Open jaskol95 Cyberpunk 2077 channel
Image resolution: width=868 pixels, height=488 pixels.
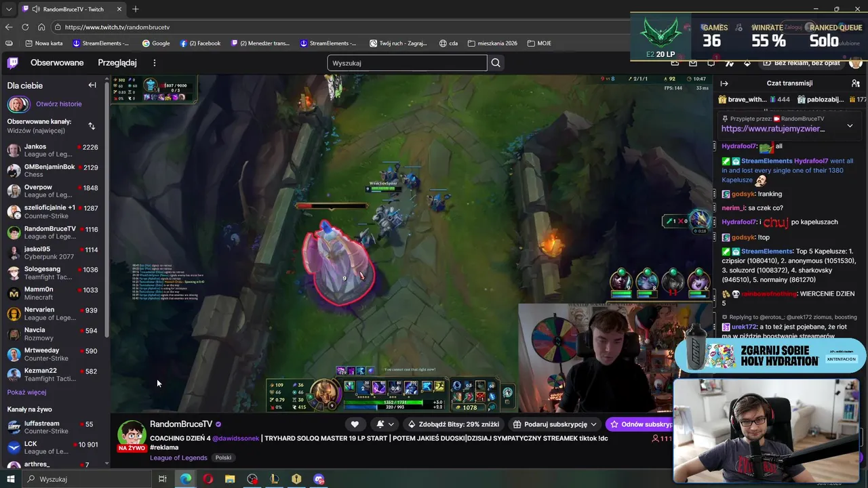53,253
